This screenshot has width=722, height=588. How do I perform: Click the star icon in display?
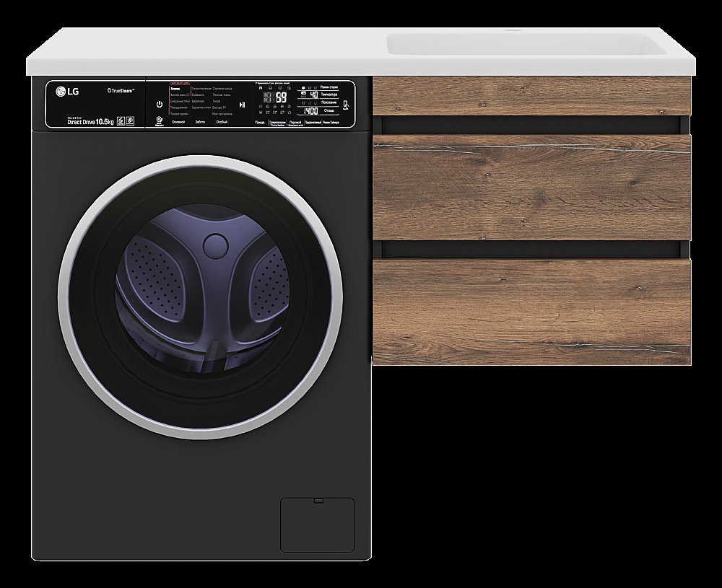pos(290,112)
